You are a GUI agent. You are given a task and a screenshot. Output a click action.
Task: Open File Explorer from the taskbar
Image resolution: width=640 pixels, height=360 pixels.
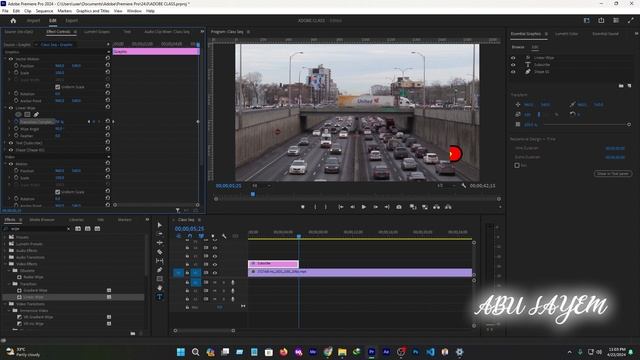[x=342, y=352]
